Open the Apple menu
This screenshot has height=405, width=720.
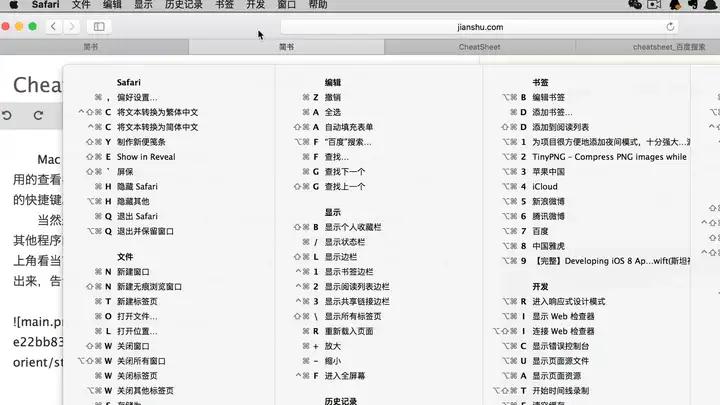14,5
